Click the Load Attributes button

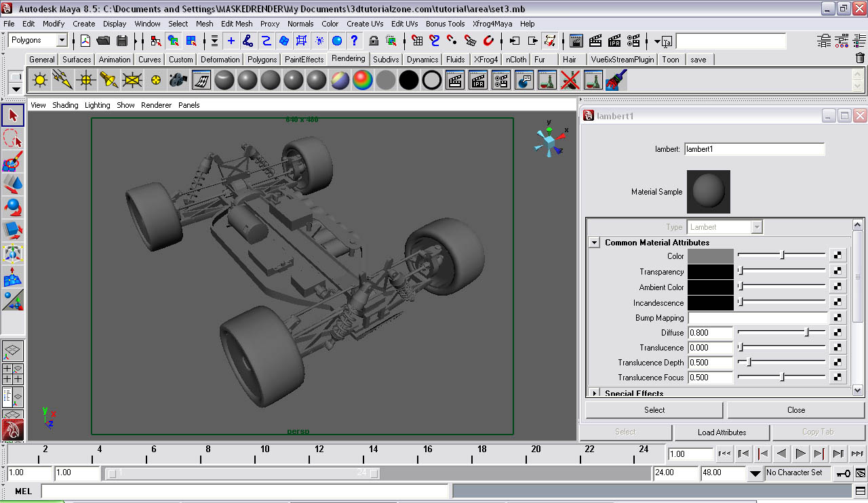(722, 432)
